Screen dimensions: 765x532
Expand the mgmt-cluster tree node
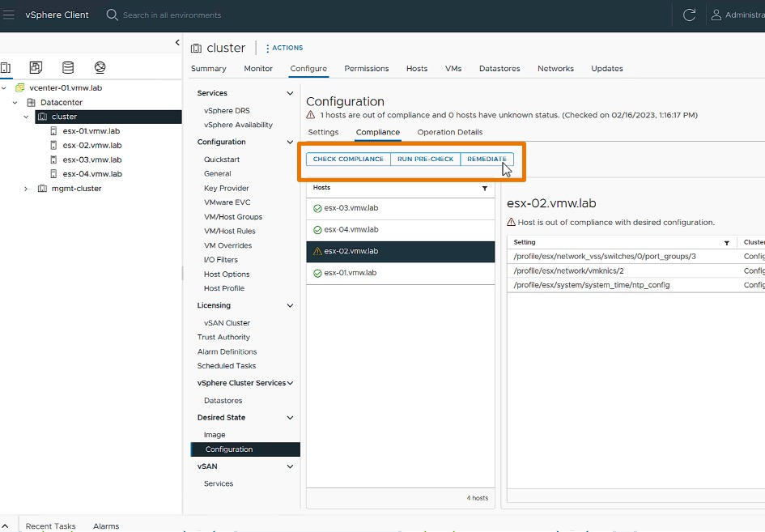coord(26,189)
